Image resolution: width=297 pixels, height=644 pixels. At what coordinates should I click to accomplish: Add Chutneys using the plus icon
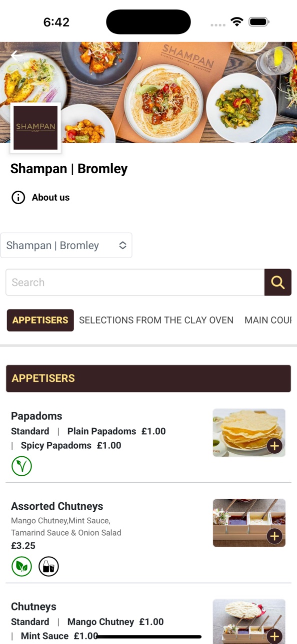pyautogui.click(x=274, y=636)
